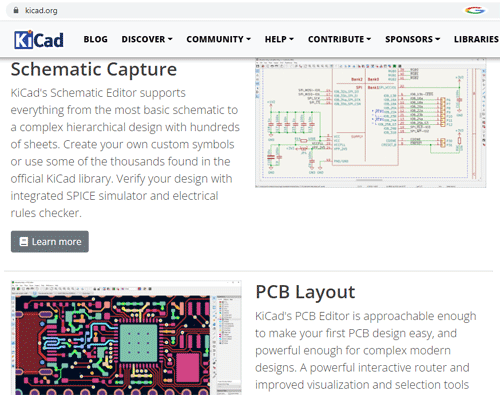Open the LIBRARIES menu item
Image resolution: width=500 pixels, height=395 pixels.
tap(476, 39)
